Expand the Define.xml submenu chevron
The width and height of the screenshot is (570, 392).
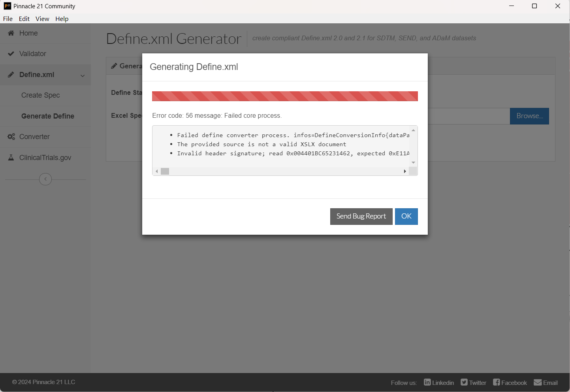[x=83, y=75]
